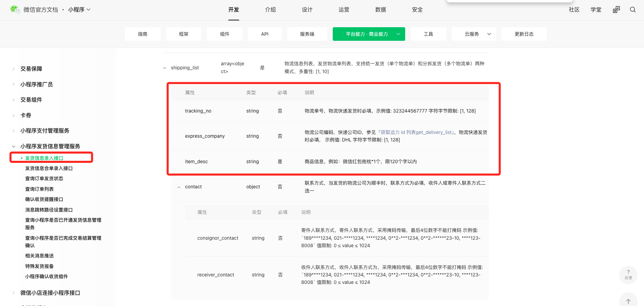Collapse the 小程序发货信息管理服务 section
The image size is (644, 306).
[x=14, y=147]
